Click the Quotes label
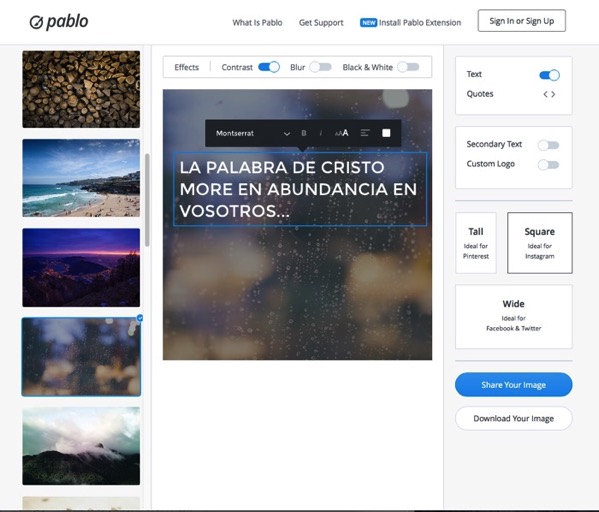This screenshot has width=599, height=512. 480,94
